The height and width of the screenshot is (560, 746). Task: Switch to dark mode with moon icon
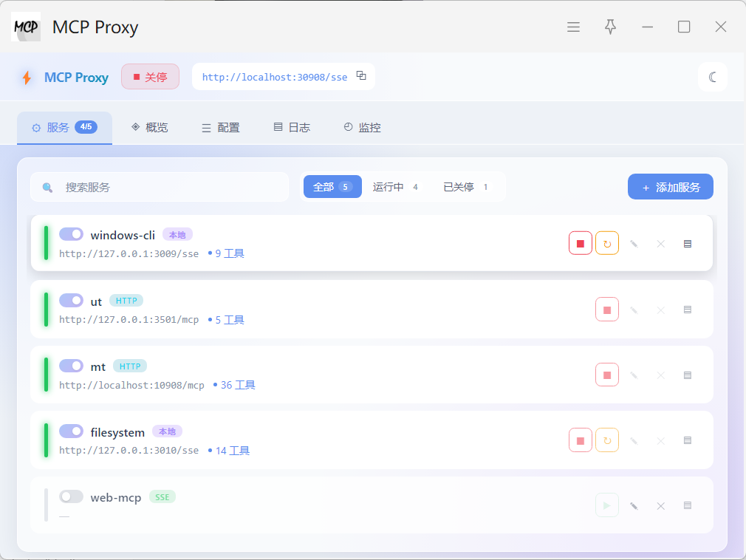[712, 77]
